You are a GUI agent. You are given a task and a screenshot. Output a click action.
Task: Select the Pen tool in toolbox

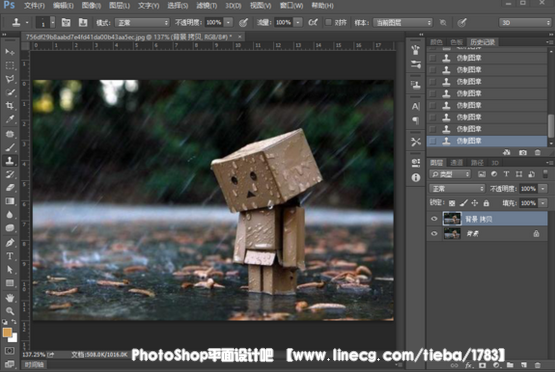[10, 242]
